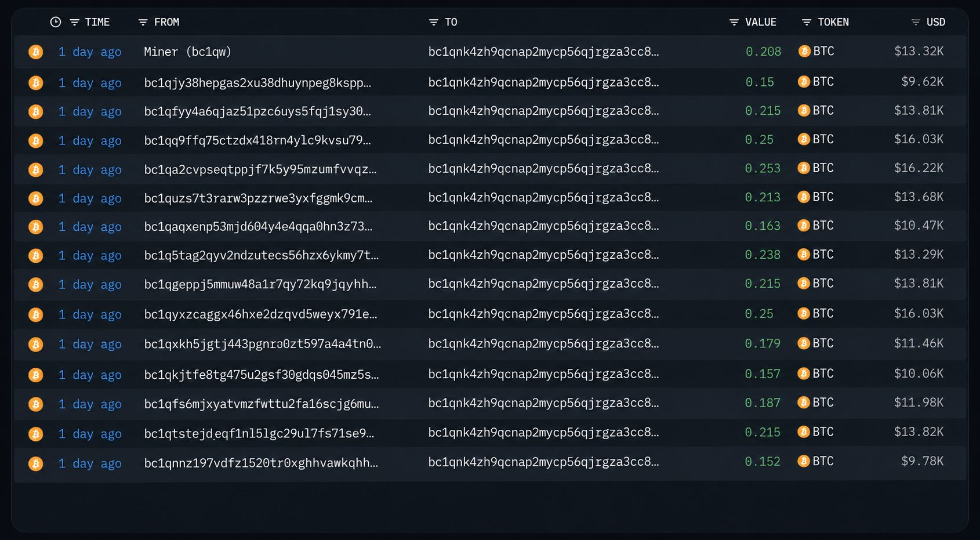Click '1 day ago' timestamp in the $11.98K row
Viewport: 980px width, 540px height.
tap(90, 404)
